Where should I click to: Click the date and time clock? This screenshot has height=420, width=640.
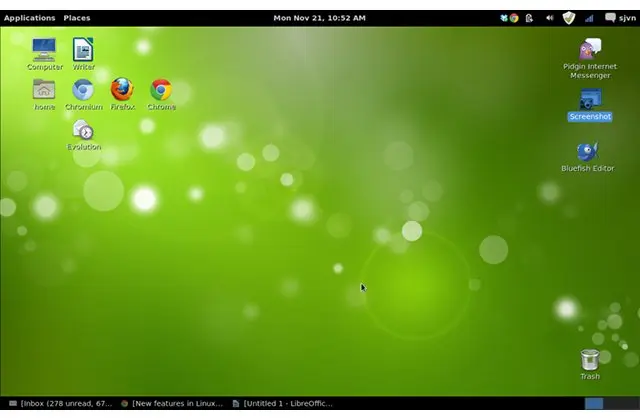coord(319,18)
